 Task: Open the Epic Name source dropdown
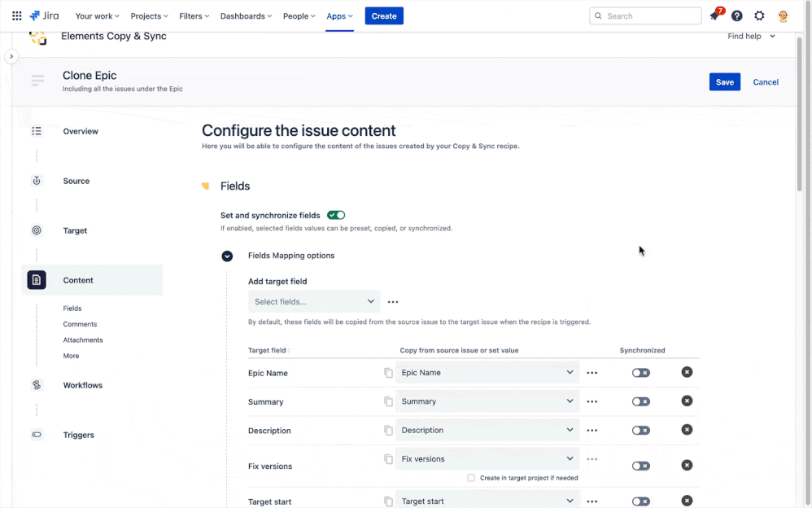(487, 372)
